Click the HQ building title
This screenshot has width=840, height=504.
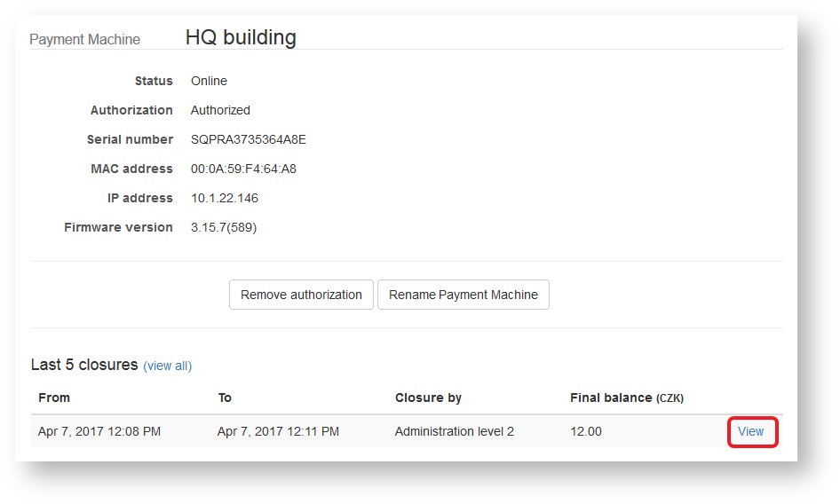point(241,37)
